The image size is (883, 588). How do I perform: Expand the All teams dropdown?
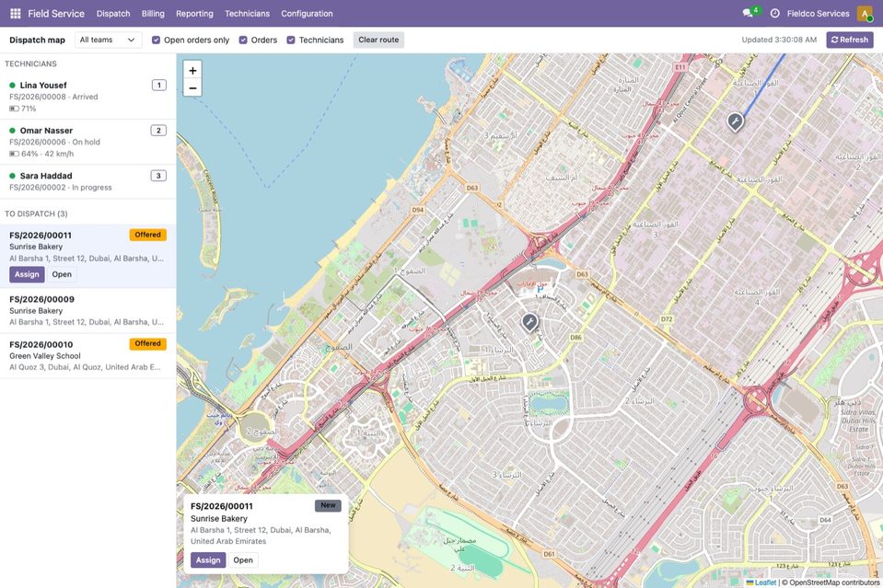click(x=108, y=40)
